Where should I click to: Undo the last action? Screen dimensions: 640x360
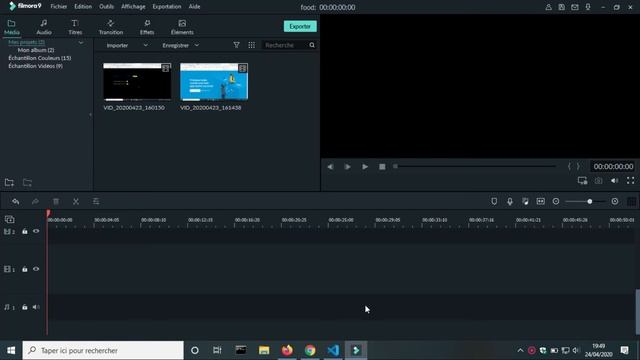pos(16,201)
